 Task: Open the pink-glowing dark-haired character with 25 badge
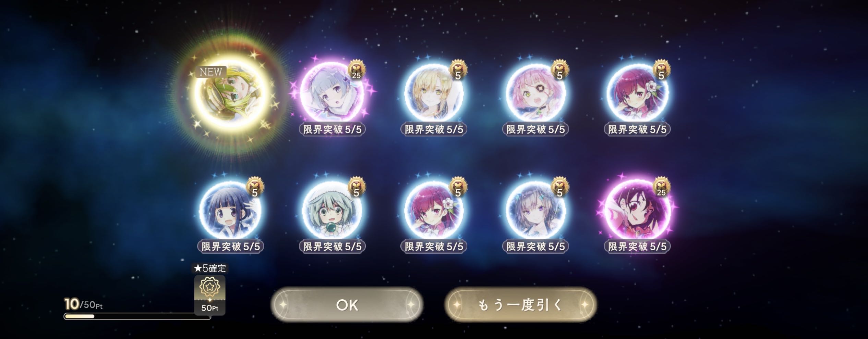coord(637,210)
